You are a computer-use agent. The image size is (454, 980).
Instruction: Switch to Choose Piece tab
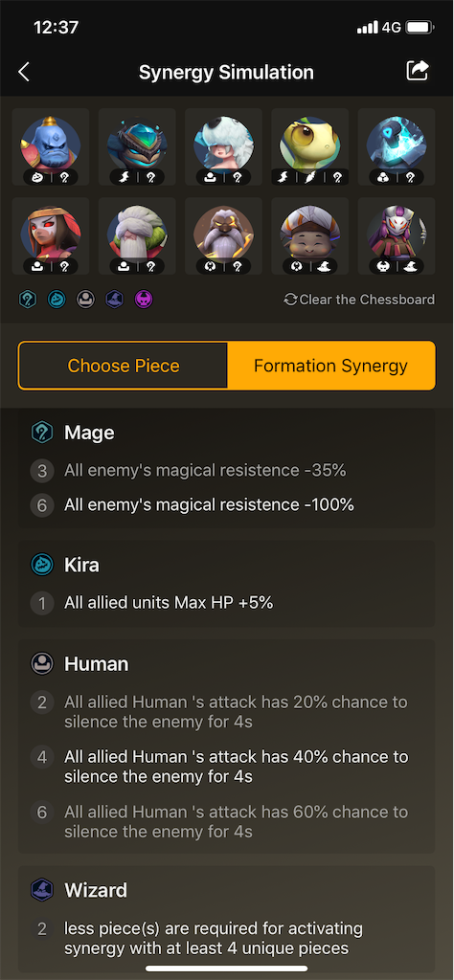click(124, 366)
